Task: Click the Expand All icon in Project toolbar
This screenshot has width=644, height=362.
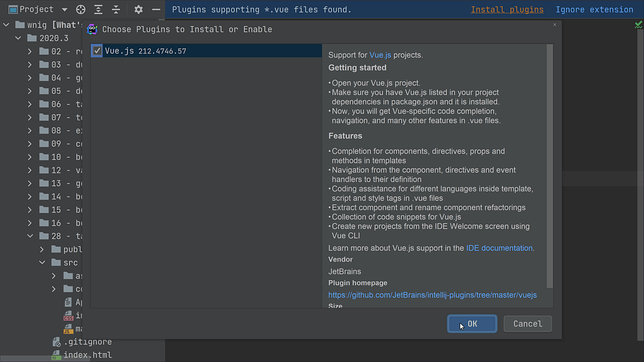Action: pyautogui.click(x=98, y=10)
